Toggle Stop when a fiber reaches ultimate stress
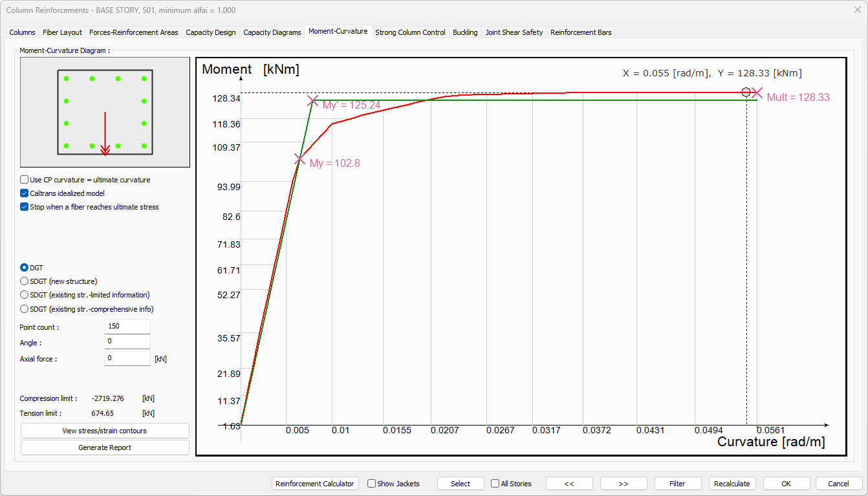 pyautogui.click(x=25, y=207)
